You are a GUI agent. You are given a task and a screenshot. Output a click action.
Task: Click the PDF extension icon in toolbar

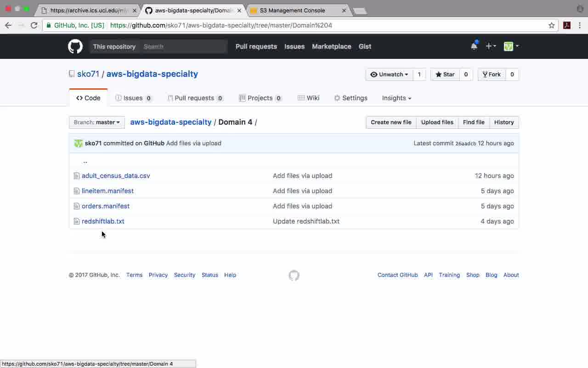tap(567, 25)
